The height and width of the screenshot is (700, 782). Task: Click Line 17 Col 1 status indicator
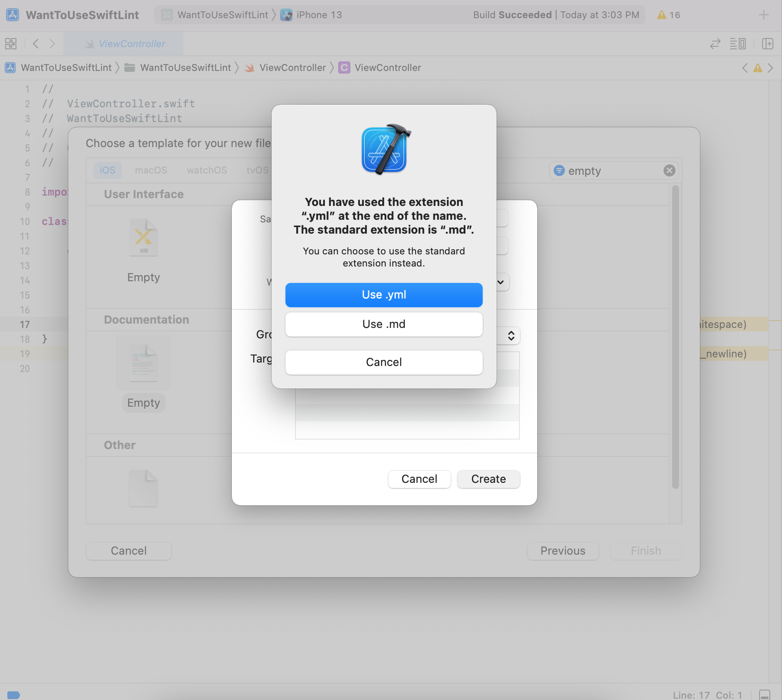[707, 695]
